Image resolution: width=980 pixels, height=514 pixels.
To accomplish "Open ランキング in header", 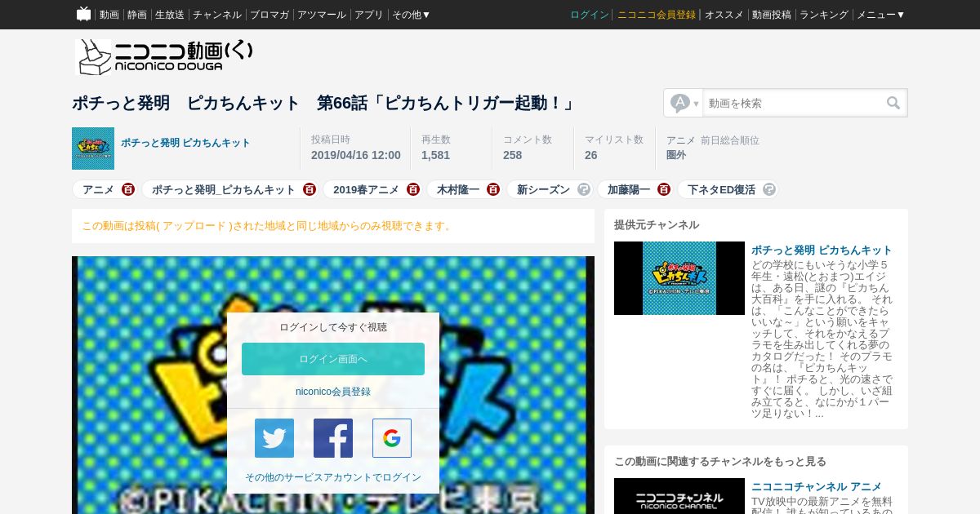I will (x=824, y=15).
